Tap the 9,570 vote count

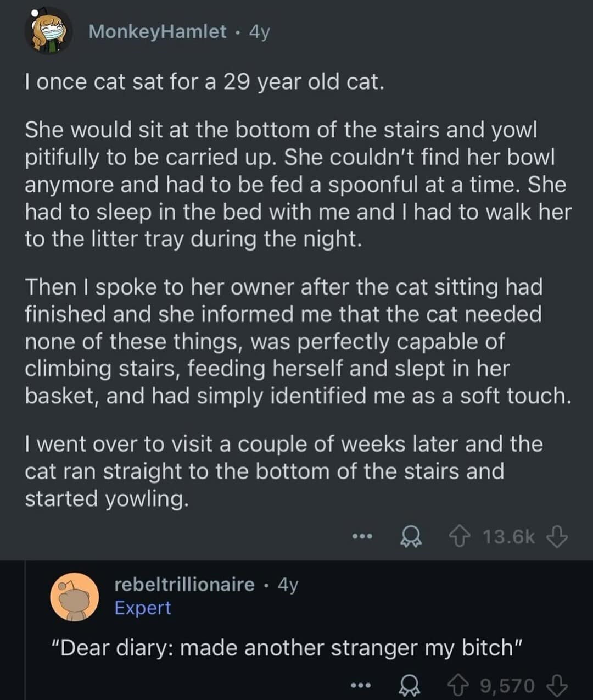point(507,685)
